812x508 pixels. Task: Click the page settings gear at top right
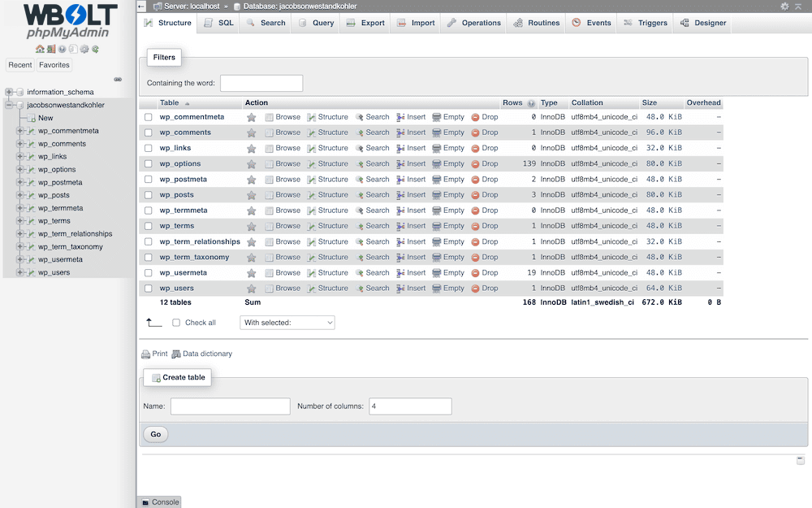784,6
